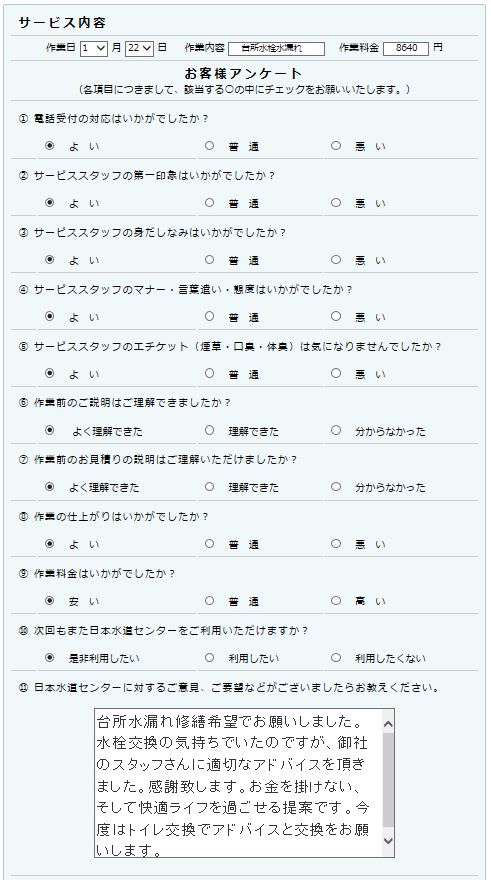Click inside the ご意見 comment text area
Image resolution: width=491 pixels, height=880 pixels.
[238, 783]
